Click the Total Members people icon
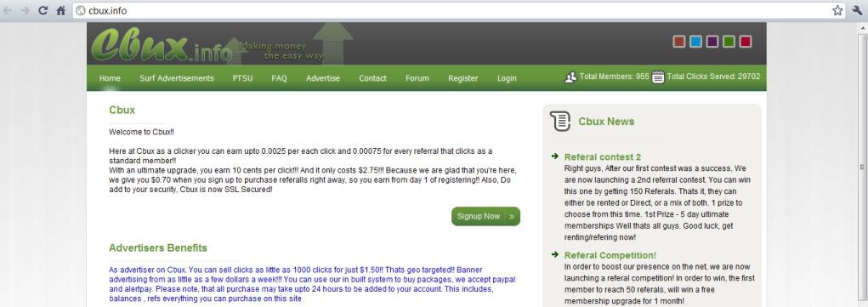This screenshot has width=868, height=307. point(570,77)
